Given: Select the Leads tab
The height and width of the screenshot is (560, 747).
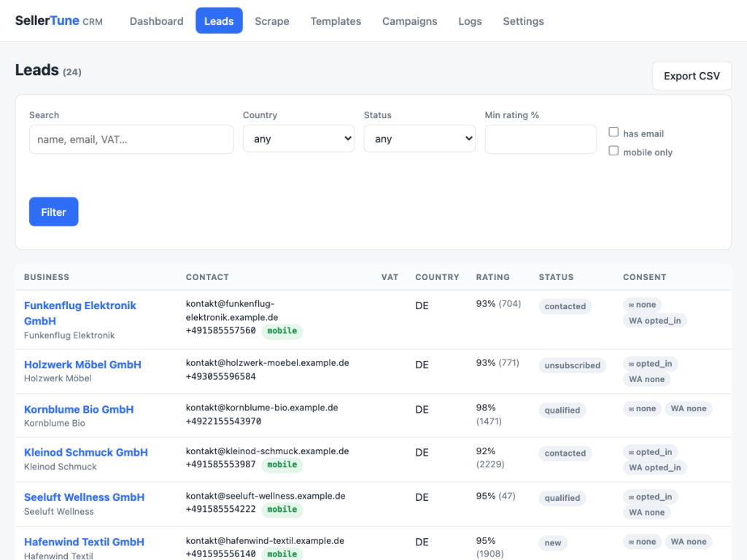Looking at the screenshot, I should 219,21.
